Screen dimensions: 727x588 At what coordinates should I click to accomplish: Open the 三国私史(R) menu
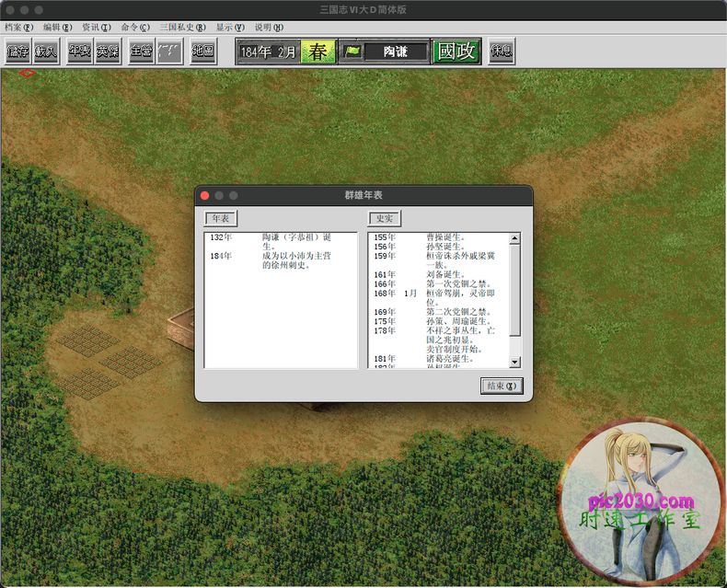(183, 28)
